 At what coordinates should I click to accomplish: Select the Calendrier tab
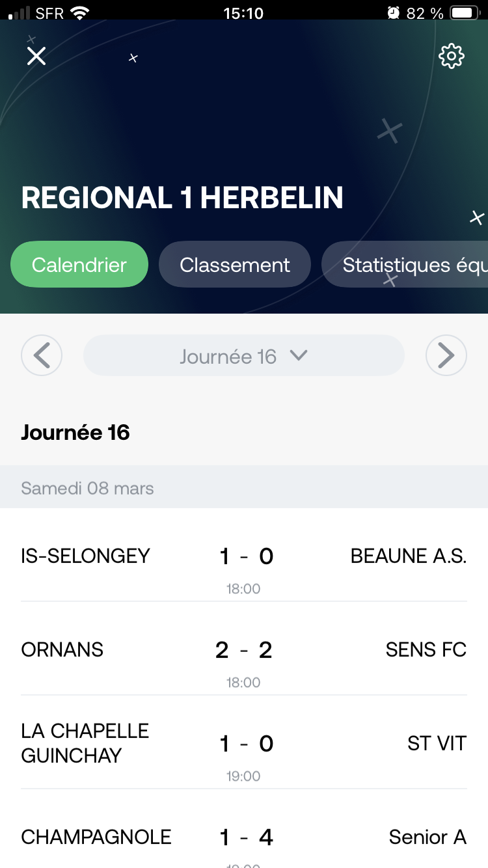tap(79, 265)
